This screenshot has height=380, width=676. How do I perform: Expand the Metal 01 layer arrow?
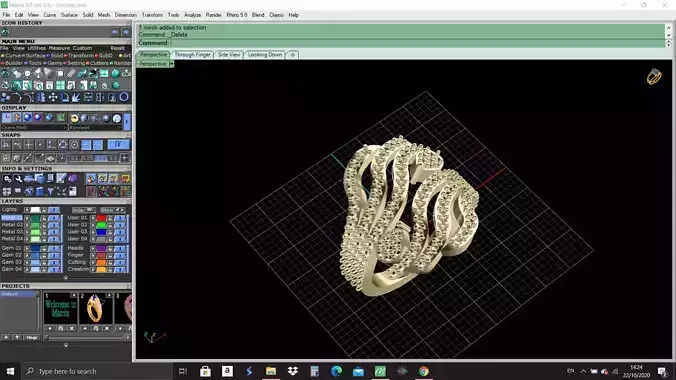tap(27, 218)
